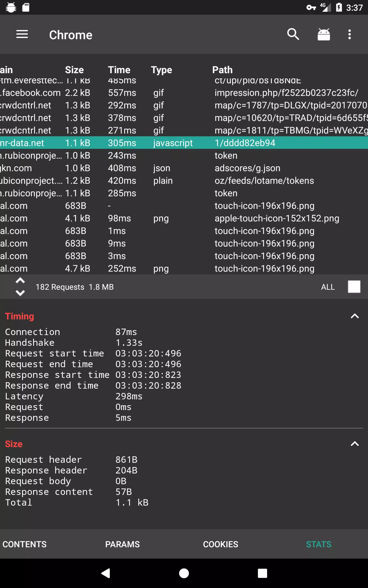This screenshot has width=368, height=588.
Task: Toggle the ALL checkbox
Action: (354, 287)
